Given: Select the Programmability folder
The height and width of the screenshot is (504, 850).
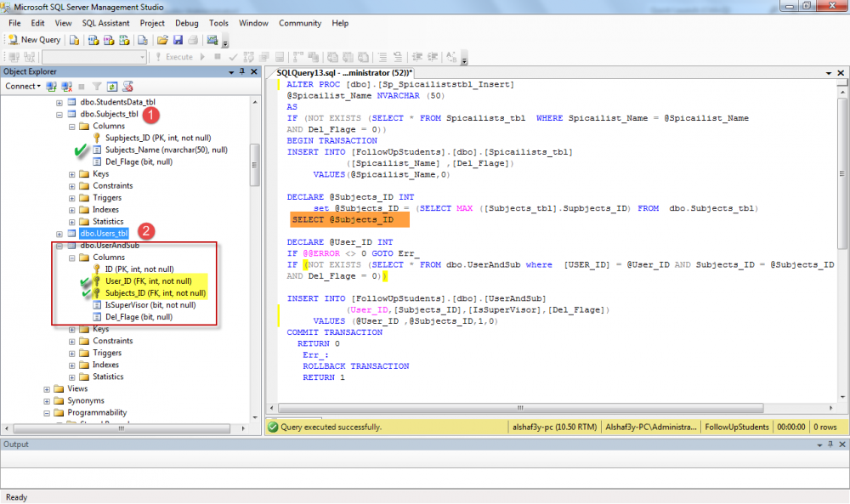Looking at the screenshot, I should (x=97, y=413).
